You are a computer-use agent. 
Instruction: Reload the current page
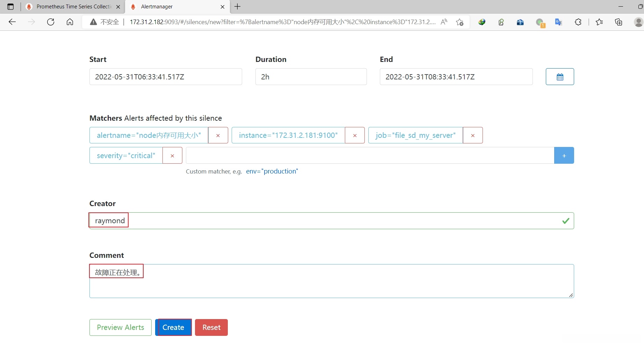(51, 22)
